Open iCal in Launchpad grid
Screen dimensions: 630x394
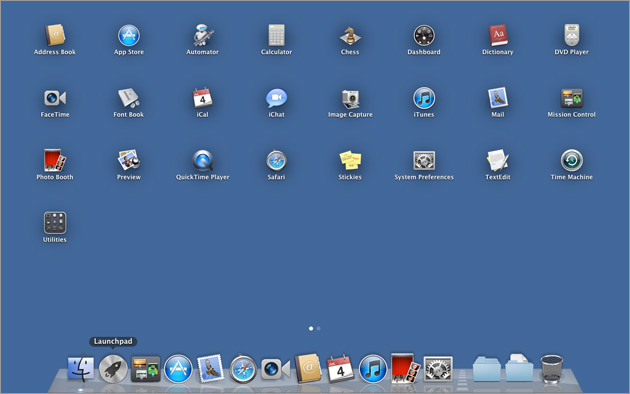coord(202,98)
